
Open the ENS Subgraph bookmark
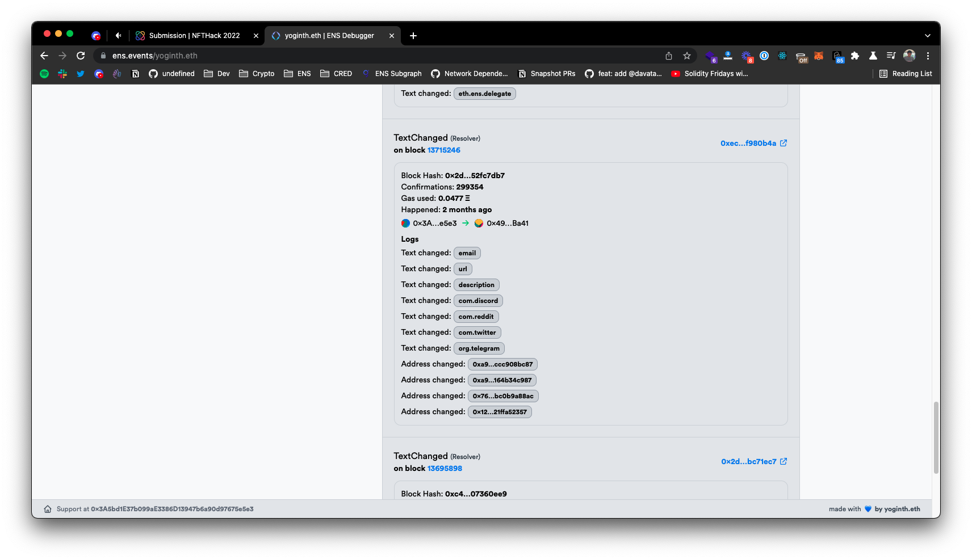click(392, 74)
